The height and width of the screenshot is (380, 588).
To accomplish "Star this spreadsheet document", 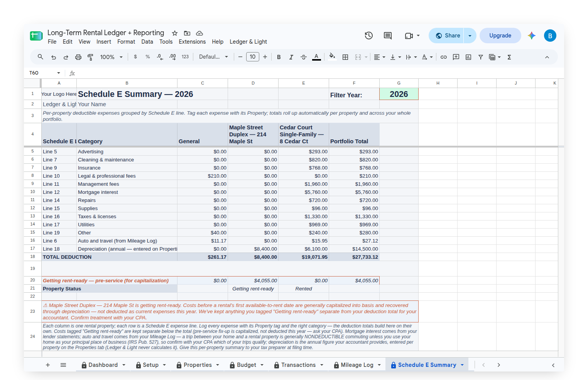I will [175, 33].
